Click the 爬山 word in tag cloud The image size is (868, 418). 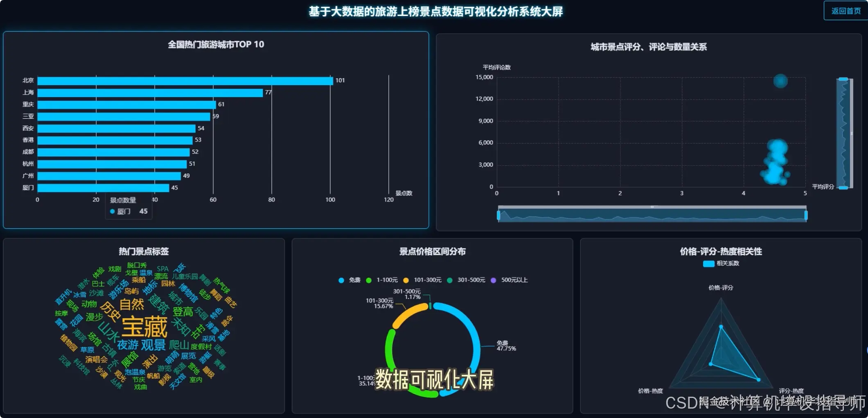pyautogui.click(x=179, y=345)
